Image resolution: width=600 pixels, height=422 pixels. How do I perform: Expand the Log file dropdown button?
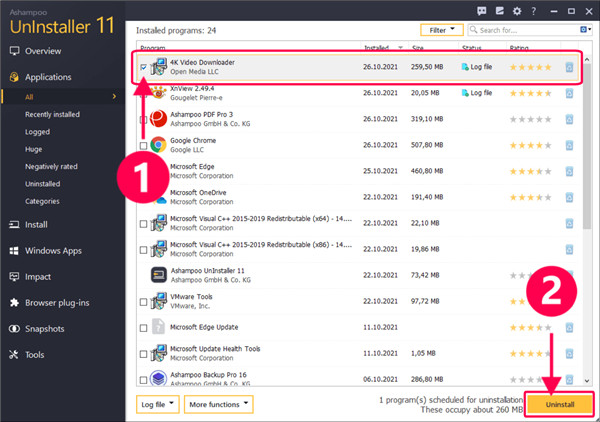[158, 404]
